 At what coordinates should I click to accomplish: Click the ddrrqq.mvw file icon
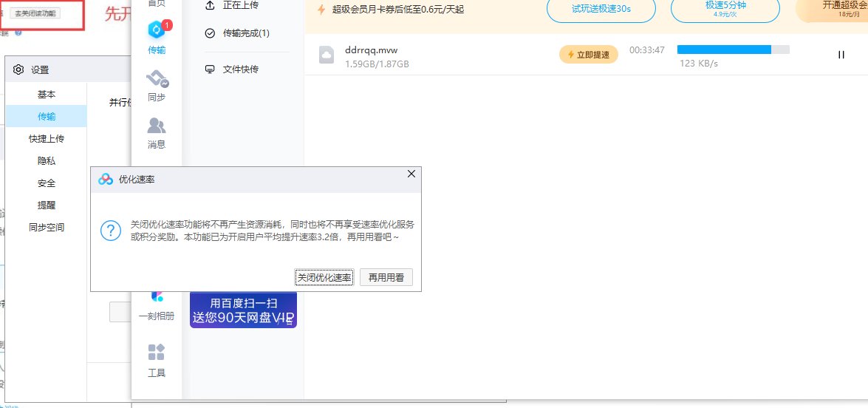327,55
